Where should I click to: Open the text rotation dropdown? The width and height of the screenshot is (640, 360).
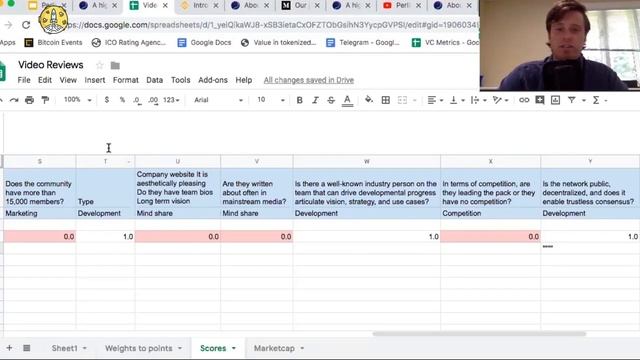(x=500, y=100)
